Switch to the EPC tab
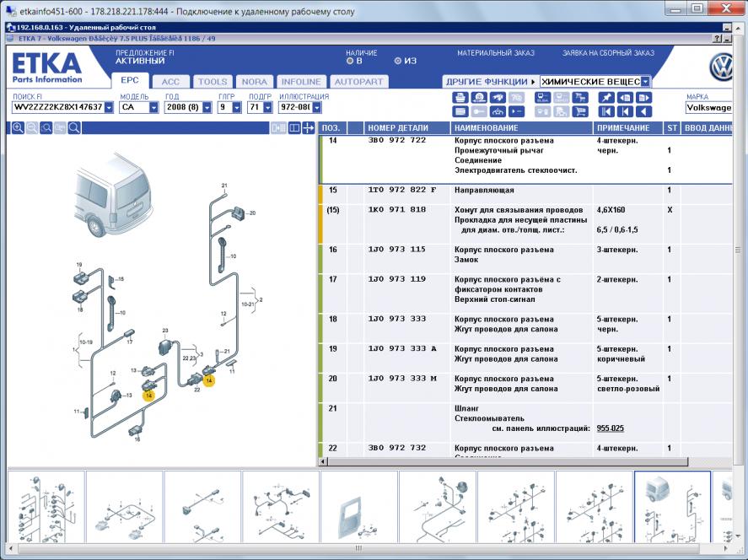The height and width of the screenshot is (560, 748). coord(130,81)
